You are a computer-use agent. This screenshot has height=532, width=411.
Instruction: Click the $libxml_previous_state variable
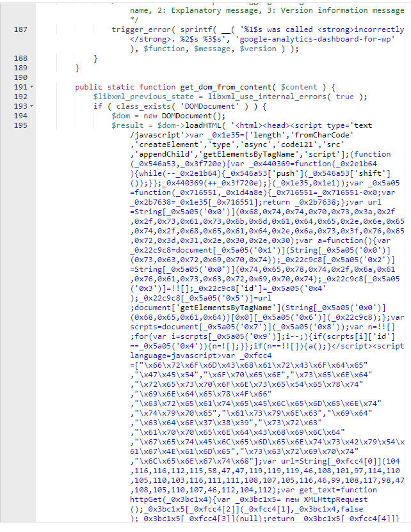coord(143,97)
